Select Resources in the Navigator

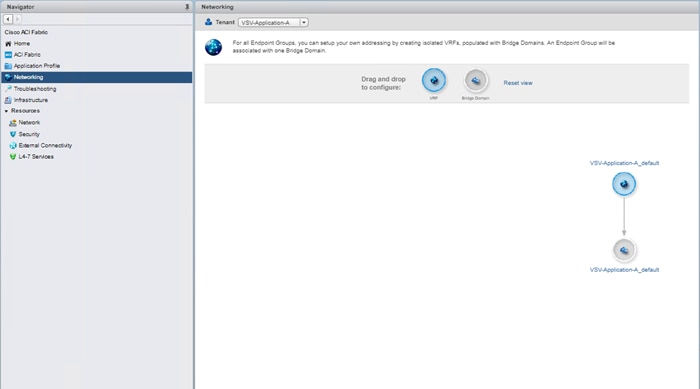(25, 111)
